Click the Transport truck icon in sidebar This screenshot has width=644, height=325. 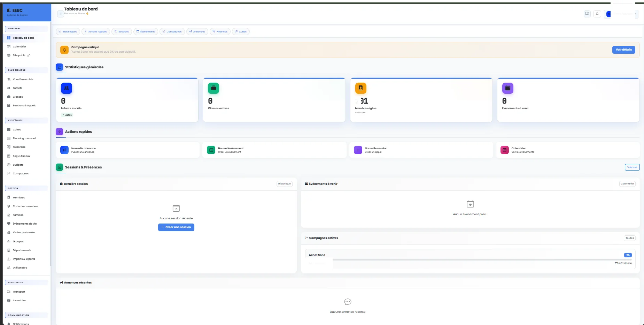(x=9, y=292)
